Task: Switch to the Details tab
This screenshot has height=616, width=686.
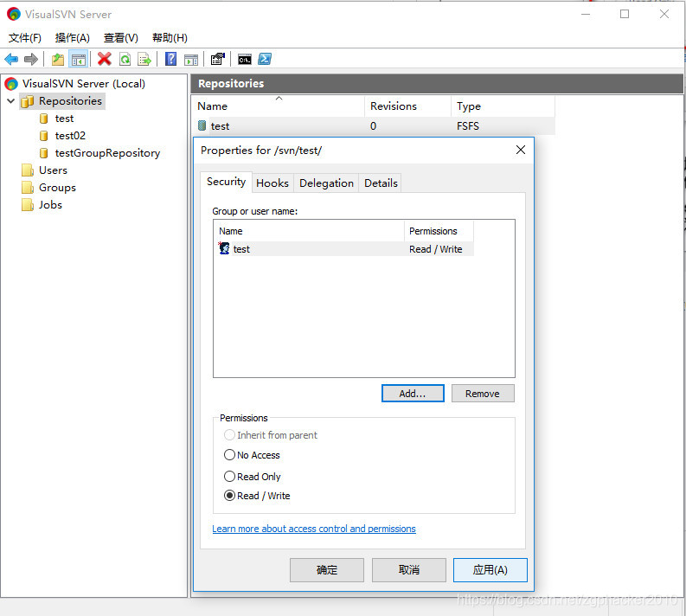Action: click(x=381, y=183)
